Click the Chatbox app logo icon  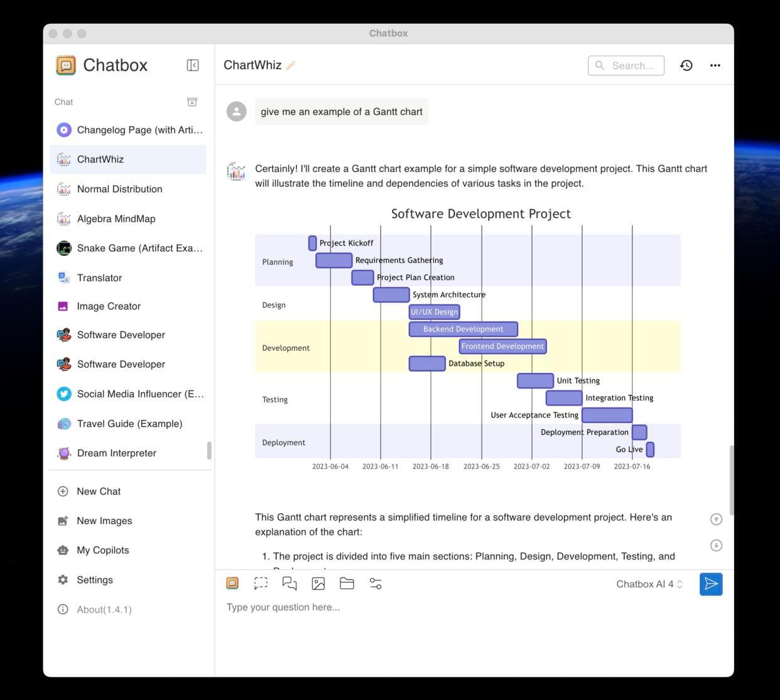pyautogui.click(x=65, y=64)
